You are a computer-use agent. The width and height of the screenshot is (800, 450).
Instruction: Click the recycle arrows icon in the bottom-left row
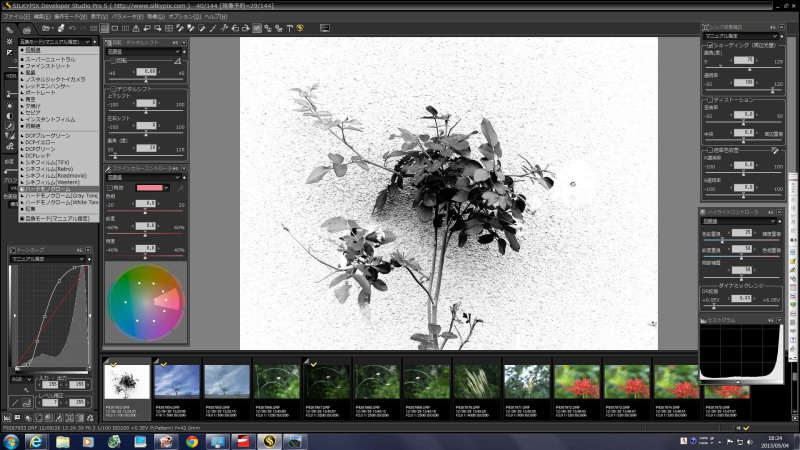(90, 418)
